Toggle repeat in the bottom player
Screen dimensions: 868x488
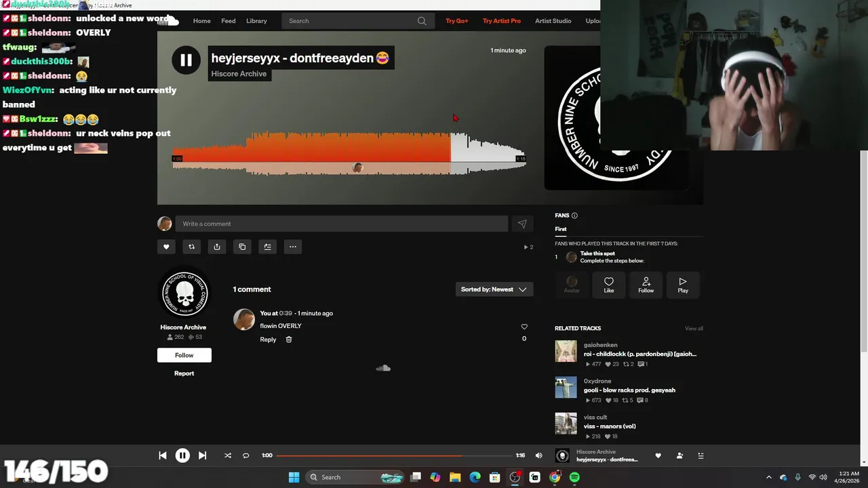246,455
